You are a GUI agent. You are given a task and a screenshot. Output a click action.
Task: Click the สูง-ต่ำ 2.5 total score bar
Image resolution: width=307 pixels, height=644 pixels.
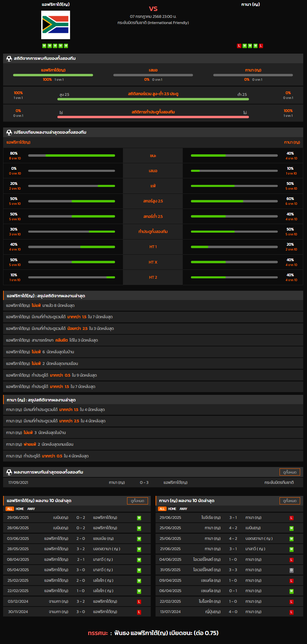point(153,99)
